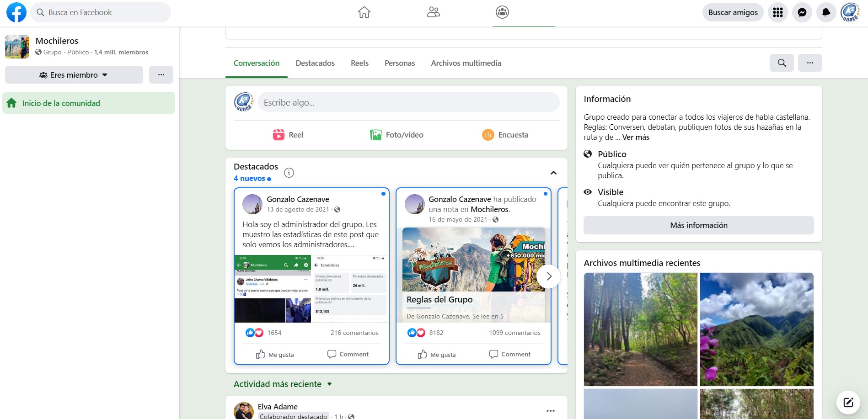
Task: Add Foto/vídeo to a new post
Action: click(396, 135)
